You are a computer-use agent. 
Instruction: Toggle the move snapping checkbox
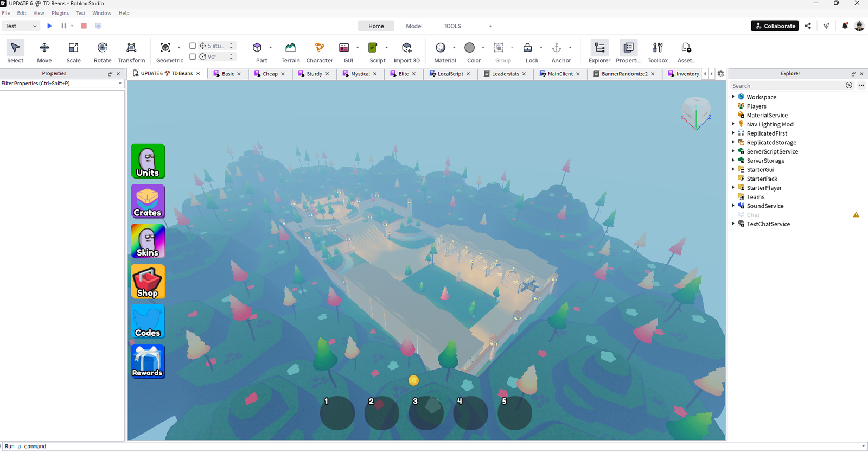click(193, 46)
